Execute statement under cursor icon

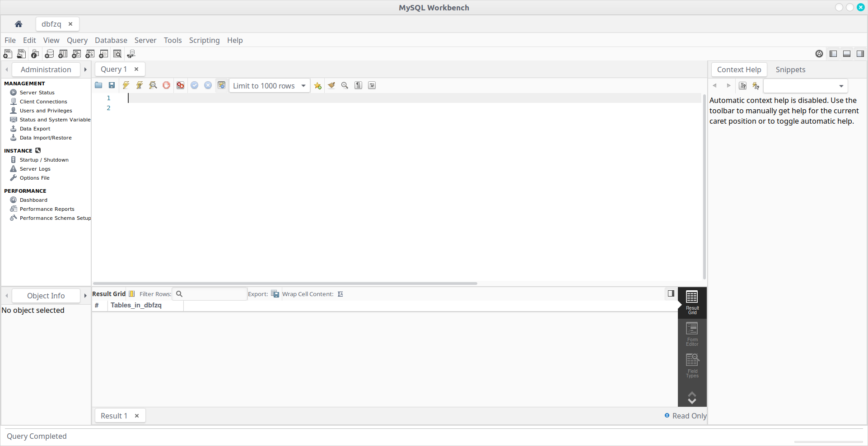(140, 85)
